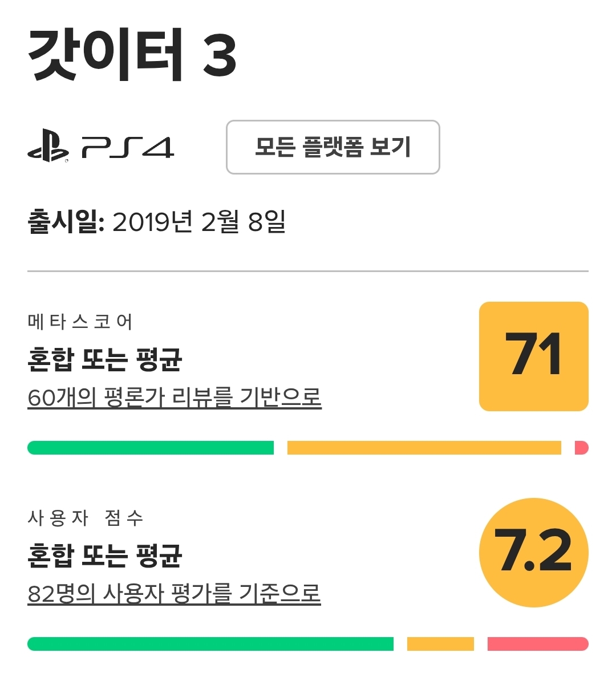Click the PlayStation logo icon
Viewport: 616px width, 689px height.
click(48, 147)
